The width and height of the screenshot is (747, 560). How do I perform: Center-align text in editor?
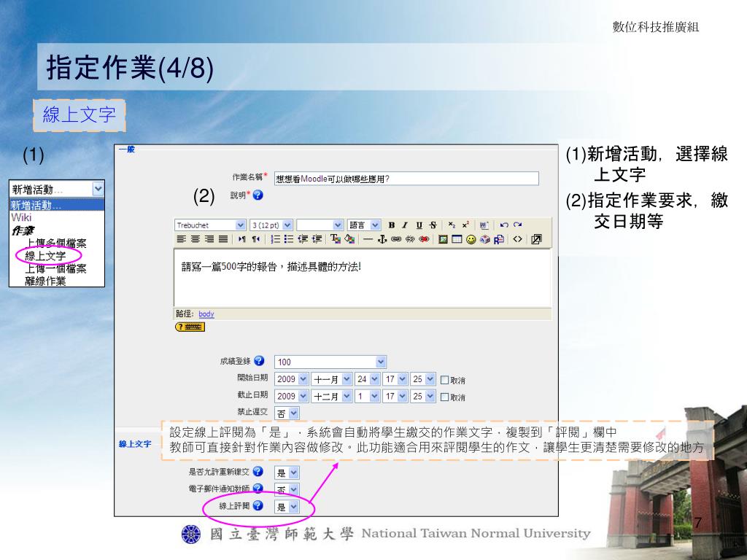click(195, 239)
